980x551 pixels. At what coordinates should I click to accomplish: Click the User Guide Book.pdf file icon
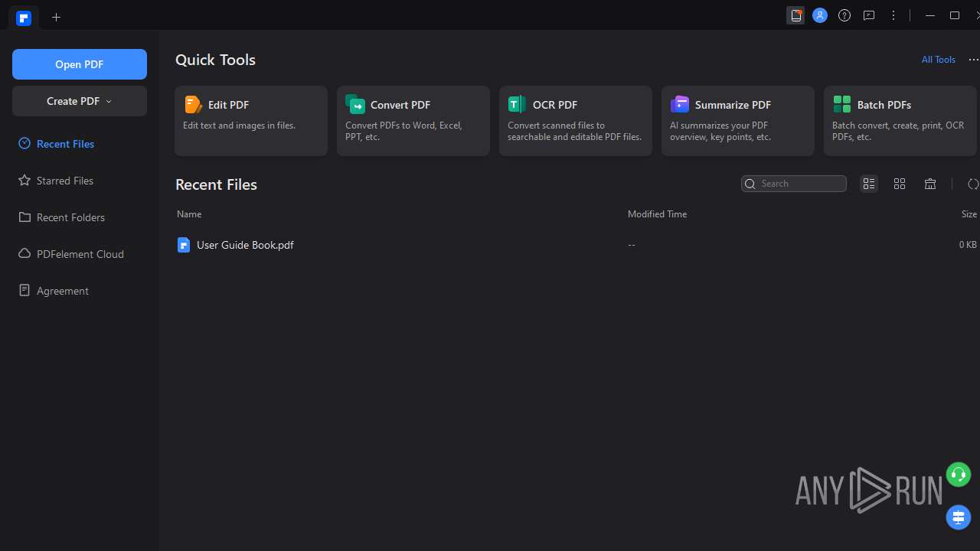tap(183, 245)
